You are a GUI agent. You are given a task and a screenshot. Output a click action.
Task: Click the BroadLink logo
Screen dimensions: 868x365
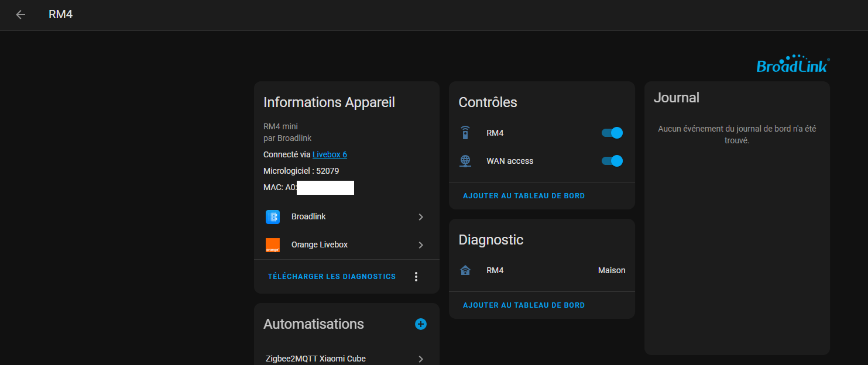tap(793, 64)
